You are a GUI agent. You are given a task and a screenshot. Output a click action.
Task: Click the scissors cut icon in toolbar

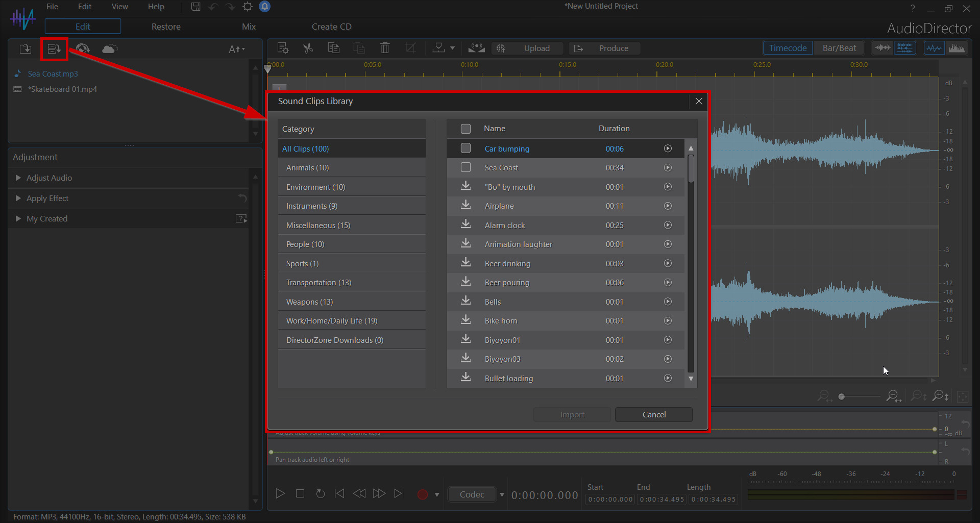308,48
